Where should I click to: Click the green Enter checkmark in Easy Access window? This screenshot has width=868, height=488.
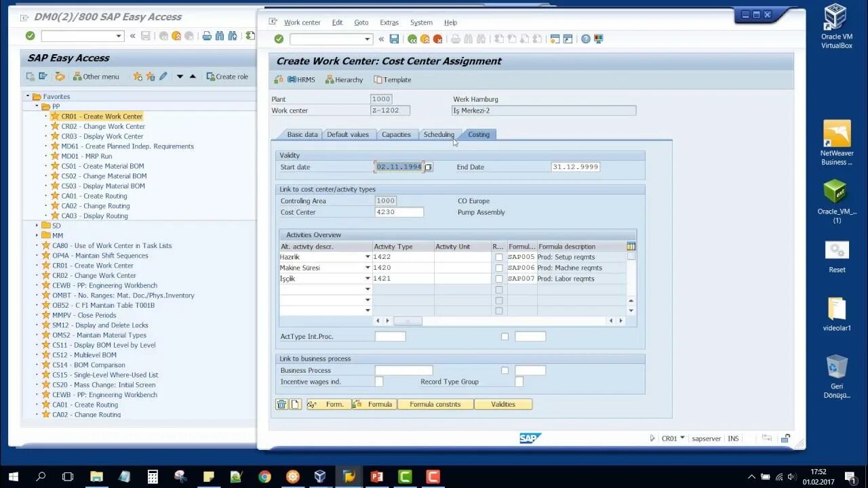pyautogui.click(x=30, y=36)
